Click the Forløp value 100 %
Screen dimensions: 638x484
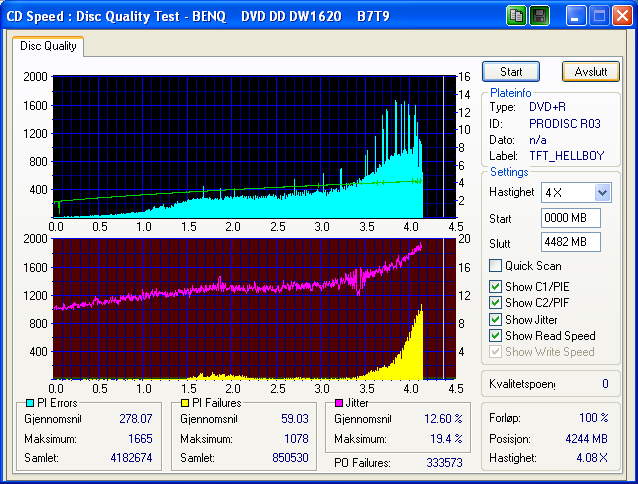click(x=594, y=418)
